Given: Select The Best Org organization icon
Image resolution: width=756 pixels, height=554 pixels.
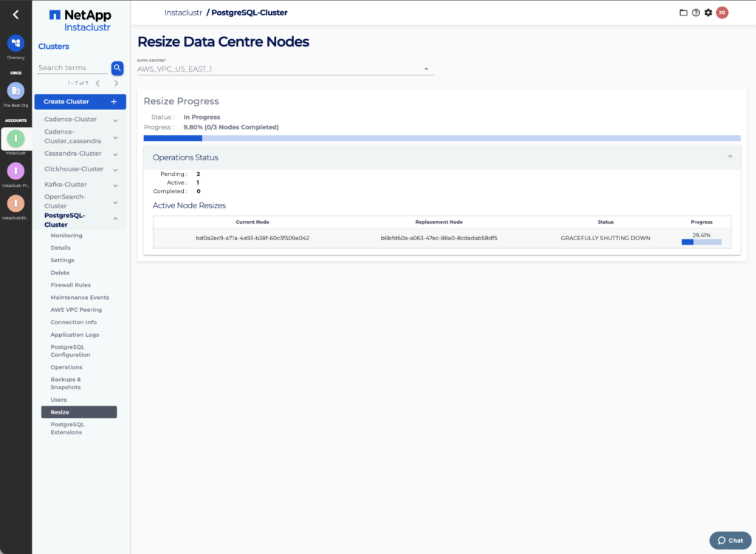Looking at the screenshot, I should point(16,91).
